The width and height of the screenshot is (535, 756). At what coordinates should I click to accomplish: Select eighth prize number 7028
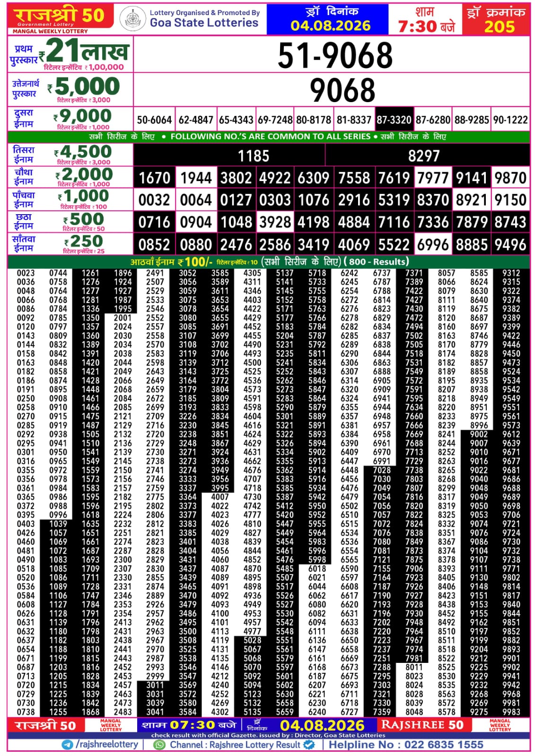coord(382,470)
